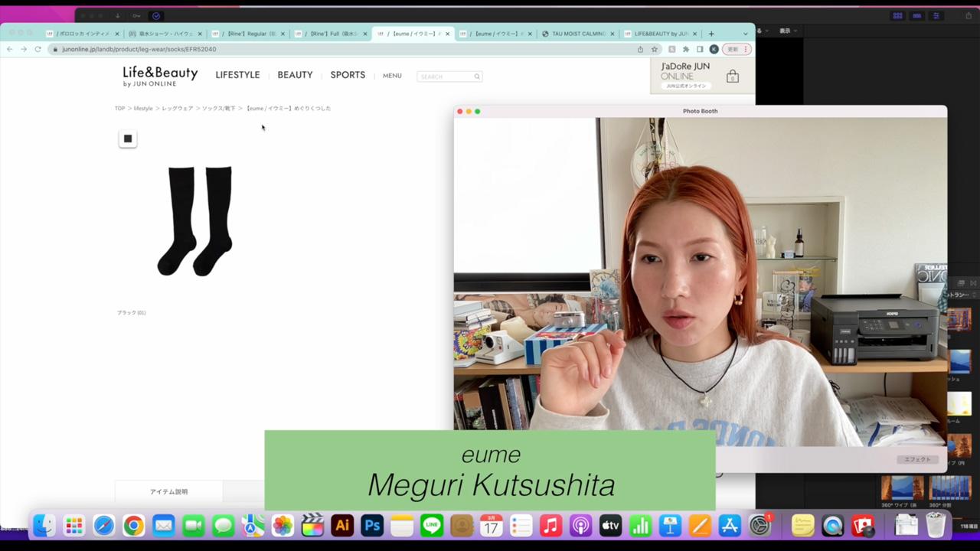980x551 pixels.
Task: Launch Photoshop from the dock
Action: [x=372, y=526]
